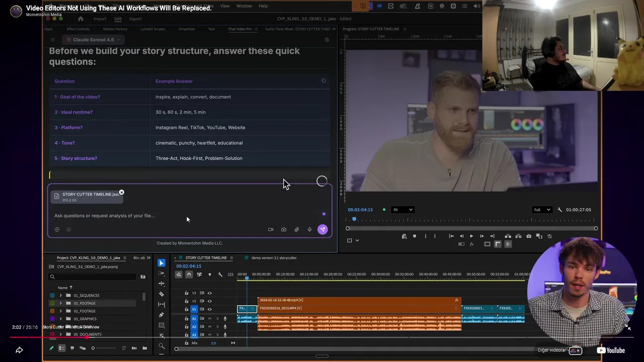The height and width of the screenshot is (362, 644).
Task: Activate the Razor tool
Action: 162,294
